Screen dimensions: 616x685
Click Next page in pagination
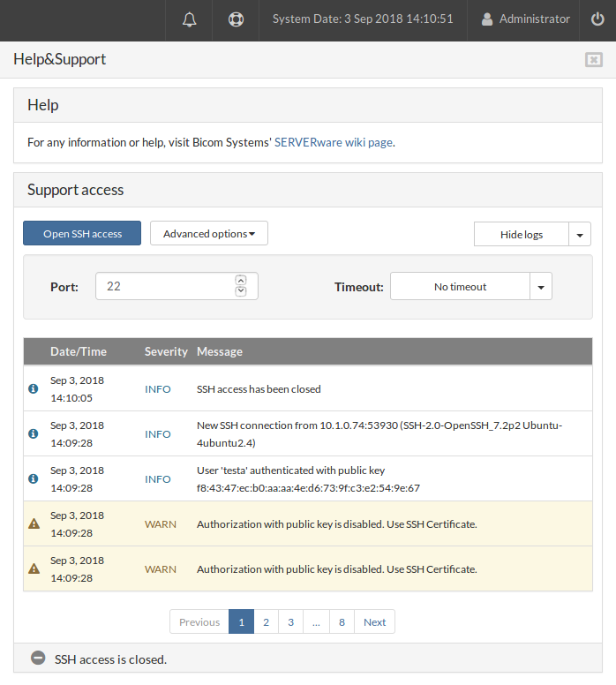374,622
